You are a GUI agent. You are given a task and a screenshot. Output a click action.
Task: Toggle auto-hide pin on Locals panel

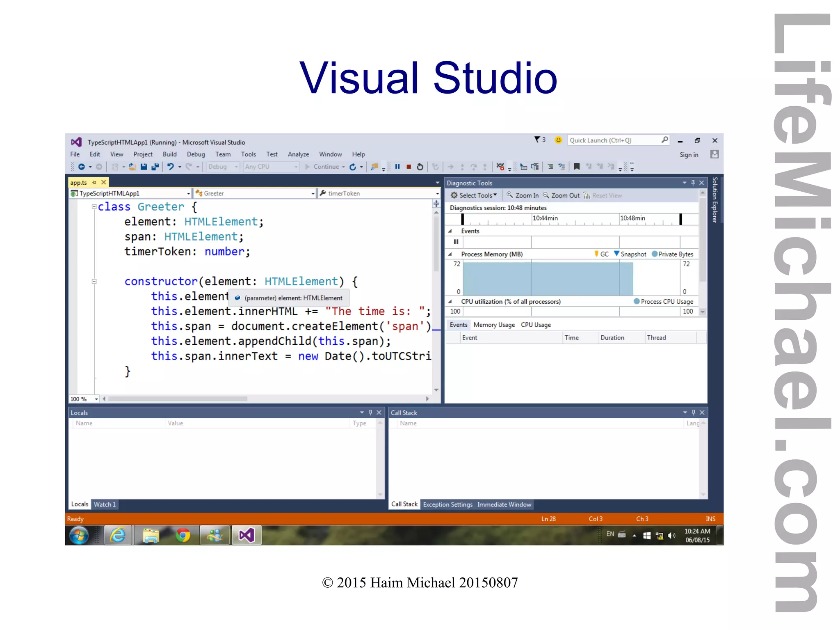pos(370,412)
